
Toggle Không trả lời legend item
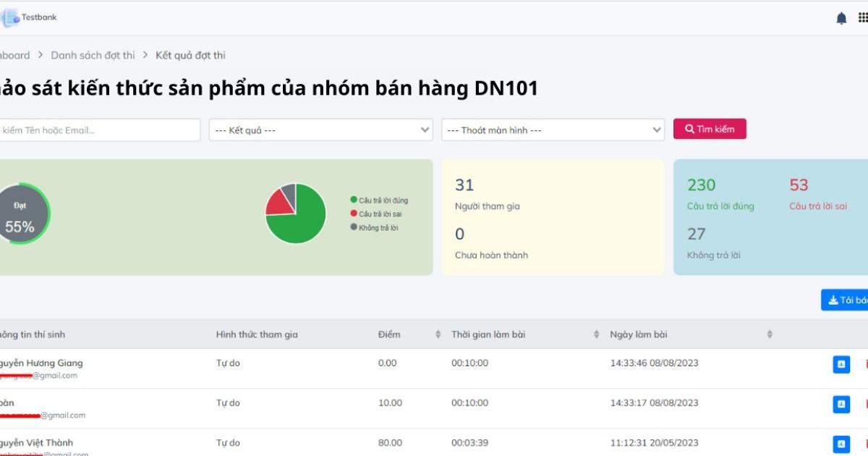(374, 227)
